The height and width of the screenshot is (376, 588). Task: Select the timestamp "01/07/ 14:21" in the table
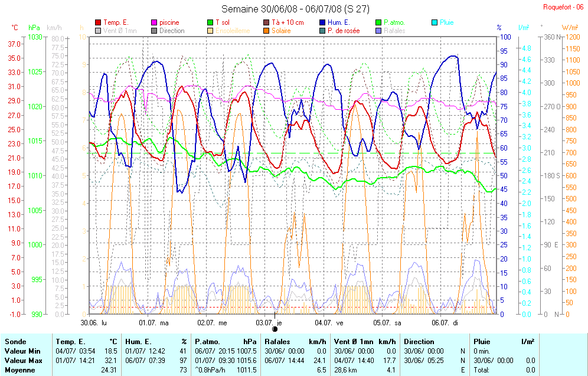pyautogui.click(x=76, y=361)
